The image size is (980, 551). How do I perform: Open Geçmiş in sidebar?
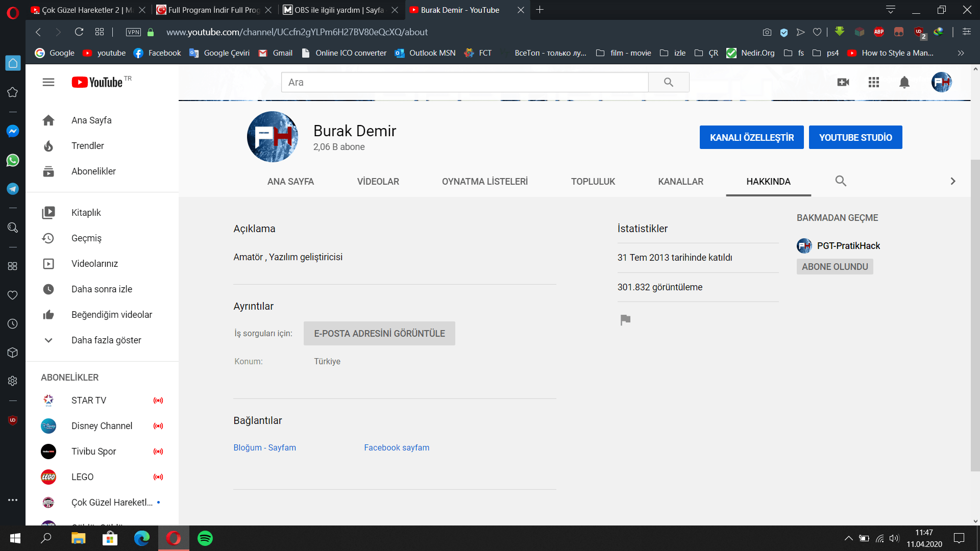102,238
